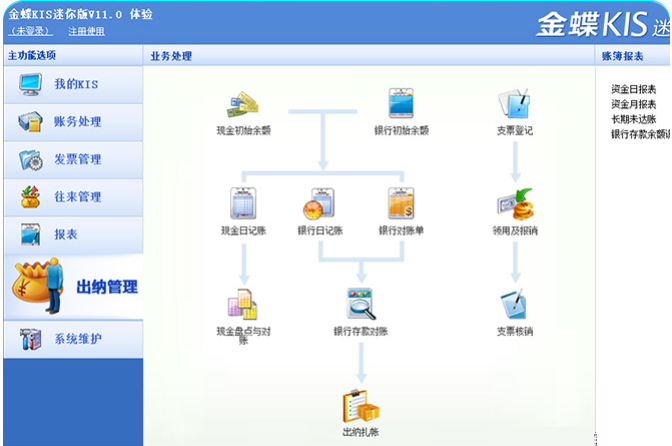Image resolution: width=672 pixels, height=446 pixels.
Task: Open the 报表 module
Action: pos(73,235)
